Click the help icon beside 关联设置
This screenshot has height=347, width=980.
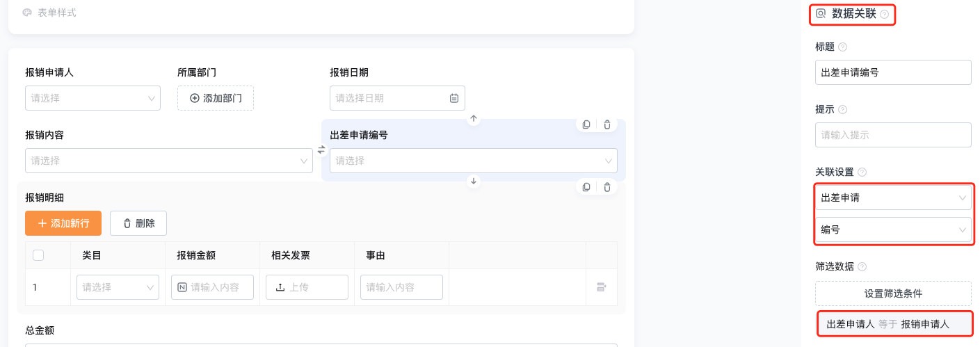862,172
